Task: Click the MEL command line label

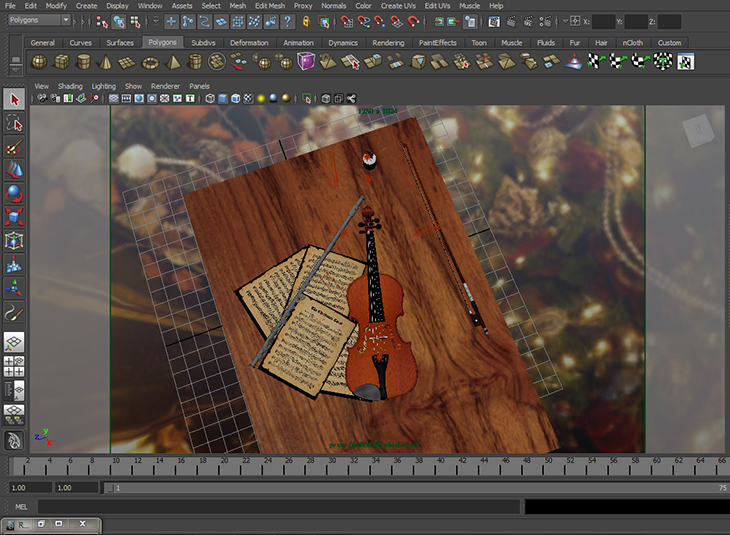Action: click(x=21, y=507)
